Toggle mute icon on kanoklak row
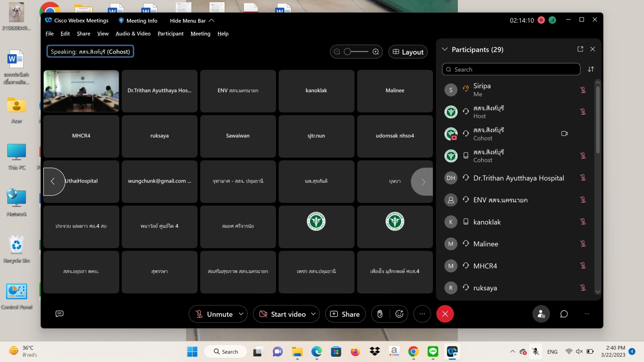Viewport: 644px width, 362px height. pyautogui.click(x=583, y=222)
